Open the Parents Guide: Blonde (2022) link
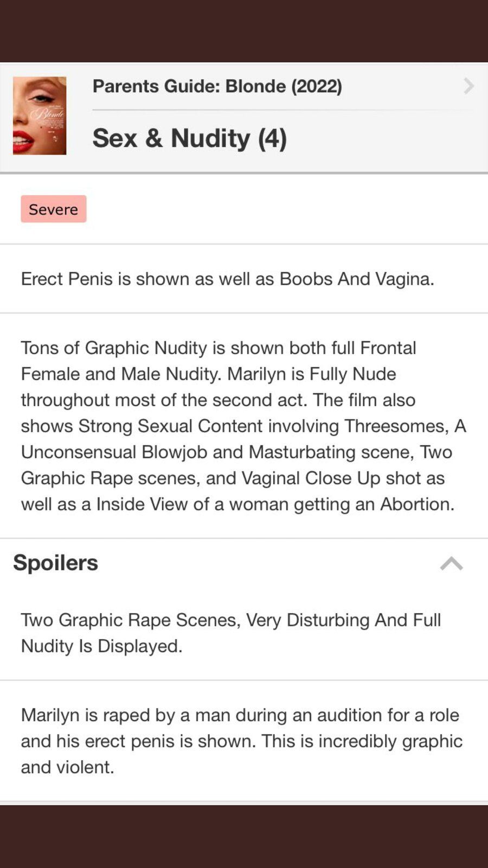Screen dimensions: 488x868 (217, 86)
